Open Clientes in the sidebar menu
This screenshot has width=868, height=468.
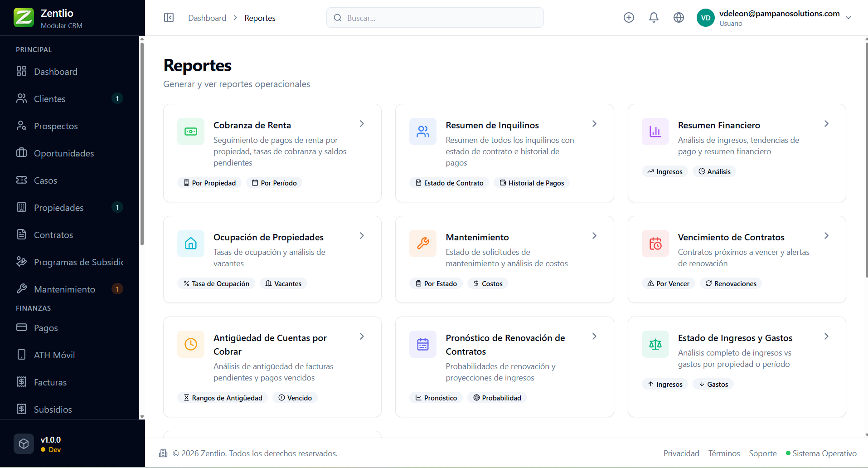tap(50, 99)
